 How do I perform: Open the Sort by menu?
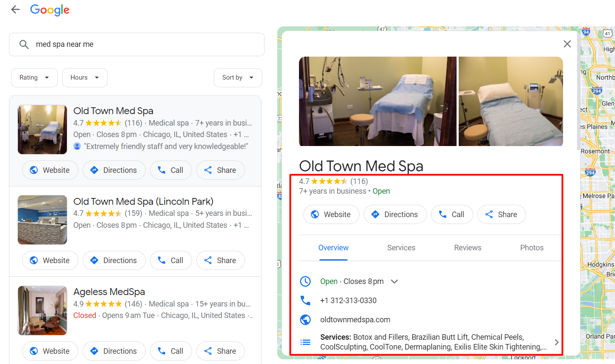[238, 77]
